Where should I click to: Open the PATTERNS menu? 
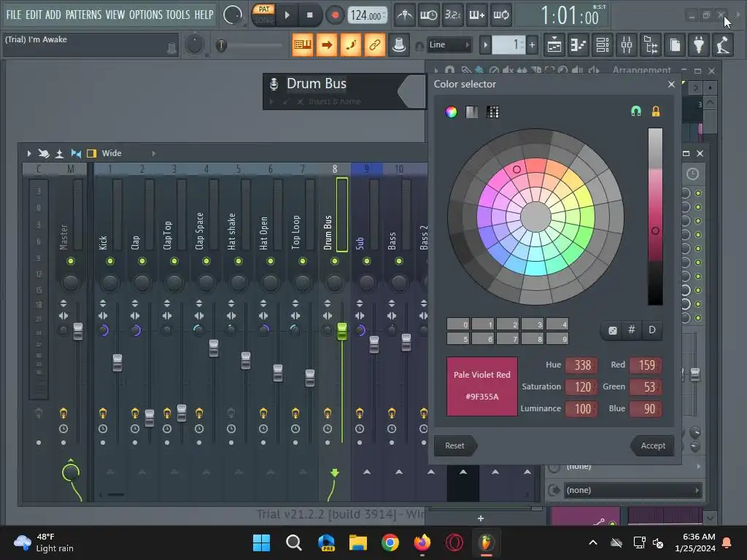(83, 15)
